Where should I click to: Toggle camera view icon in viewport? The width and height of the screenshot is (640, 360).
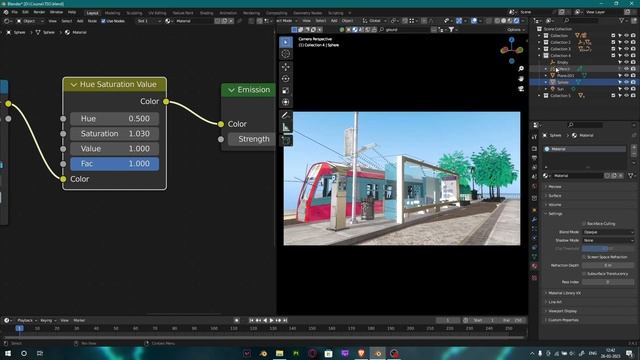(521, 89)
